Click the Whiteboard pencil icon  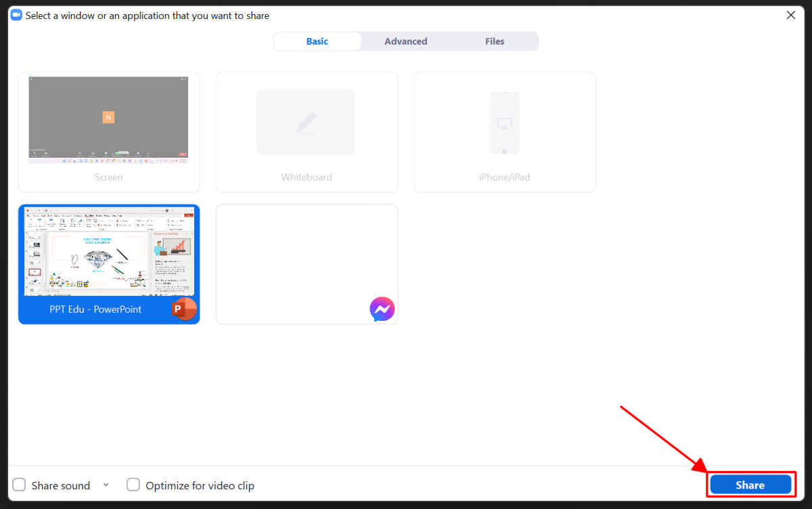click(306, 123)
